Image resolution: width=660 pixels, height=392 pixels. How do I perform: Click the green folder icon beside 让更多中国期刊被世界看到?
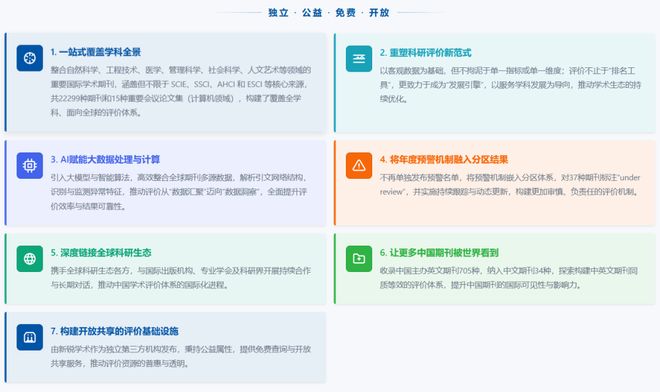pyautogui.click(x=359, y=259)
